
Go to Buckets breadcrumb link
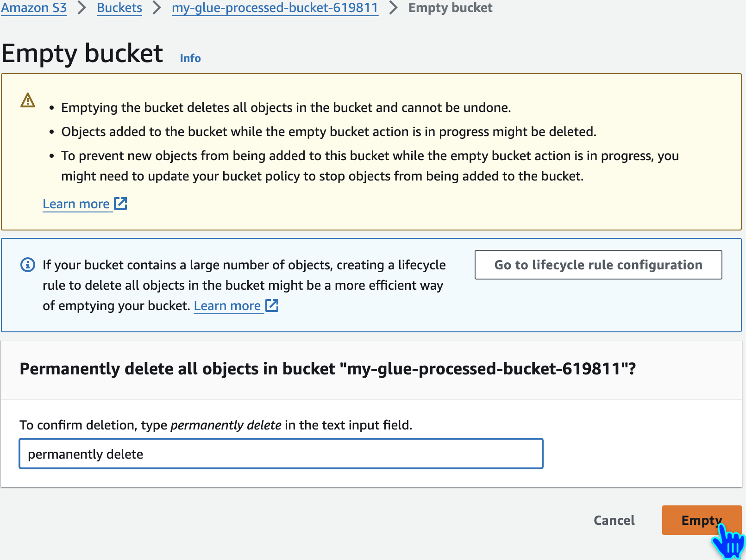coord(119,8)
